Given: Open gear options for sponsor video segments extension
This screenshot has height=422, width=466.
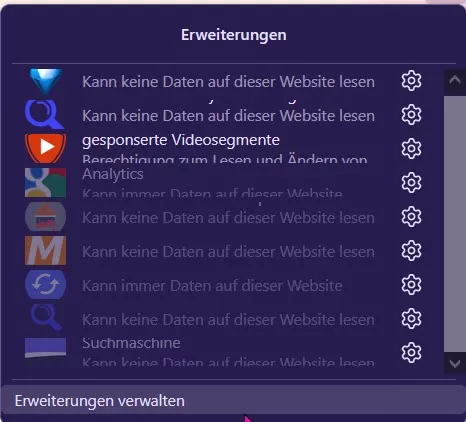Looking at the screenshot, I should pos(411,148).
